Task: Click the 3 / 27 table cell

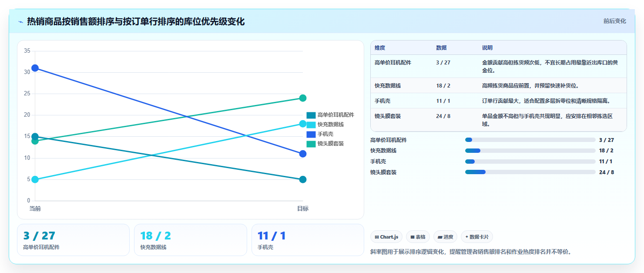Action: pos(443,63)
